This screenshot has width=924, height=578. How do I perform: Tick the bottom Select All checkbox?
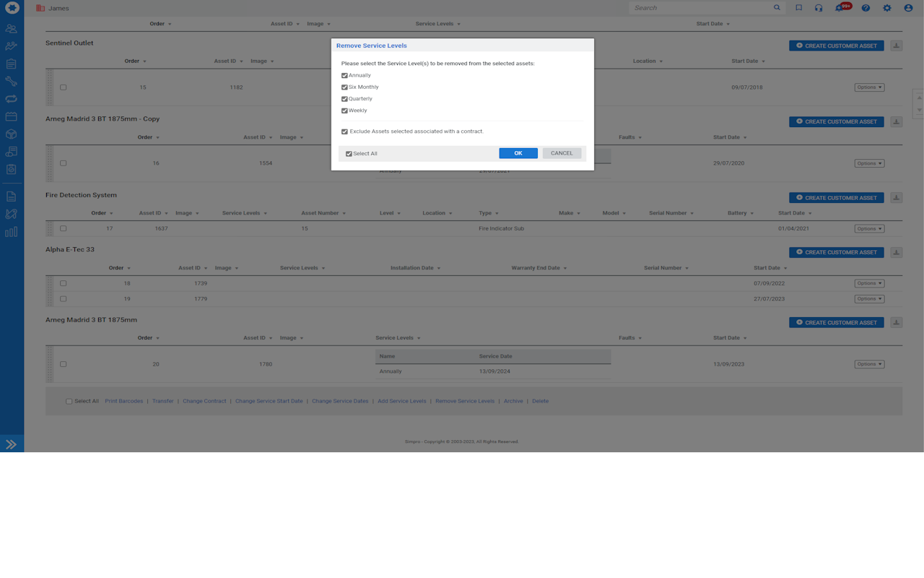click(x=69, y=401)
